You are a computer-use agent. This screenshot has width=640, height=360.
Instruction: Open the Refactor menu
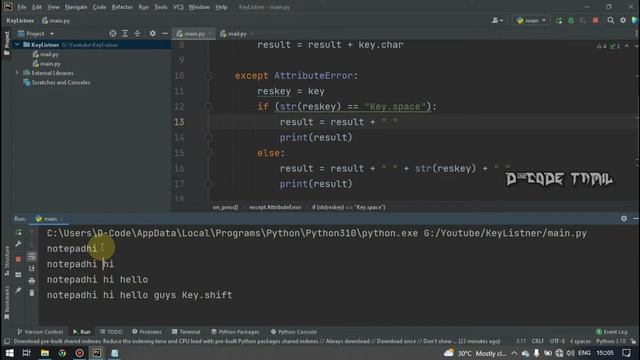point(122,7)
